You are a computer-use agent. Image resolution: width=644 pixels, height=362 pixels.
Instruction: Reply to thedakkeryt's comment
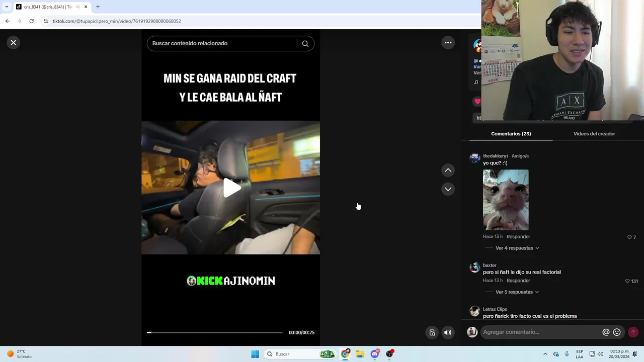tap(518, 237)
